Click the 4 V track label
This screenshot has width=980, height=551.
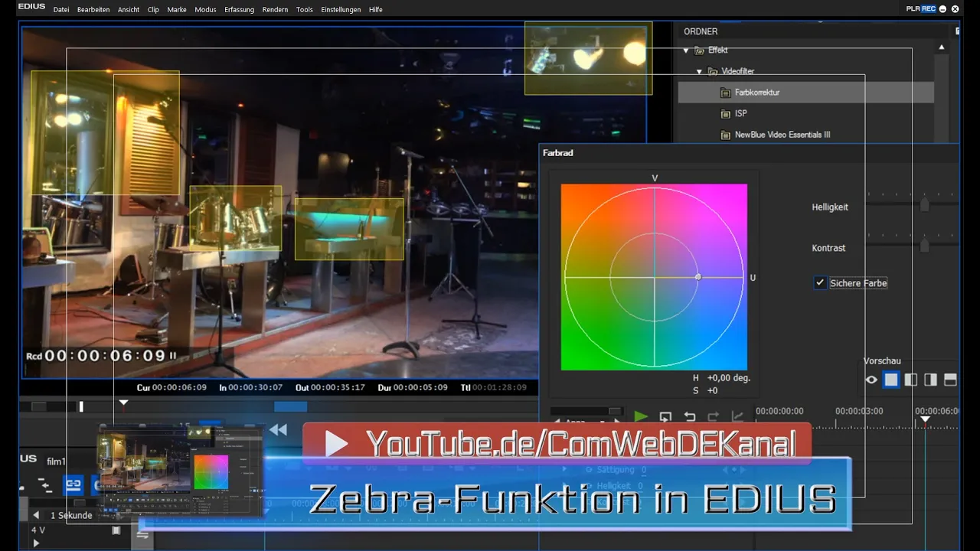(x=38, y=530)
